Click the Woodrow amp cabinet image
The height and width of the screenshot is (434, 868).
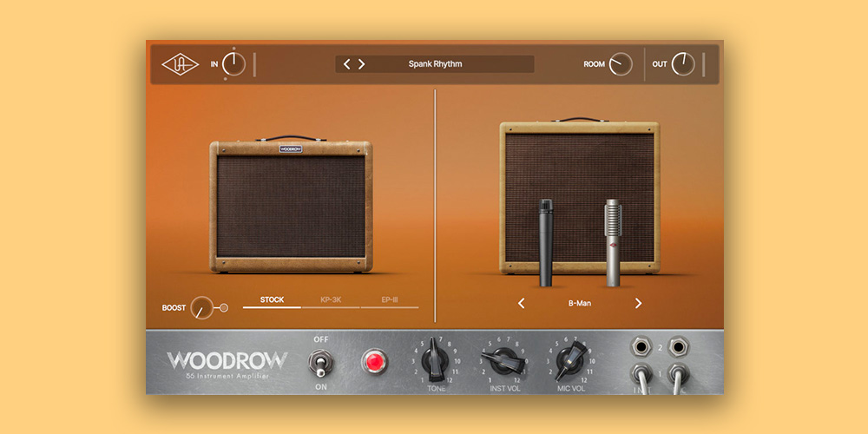[x=291, y=205]
